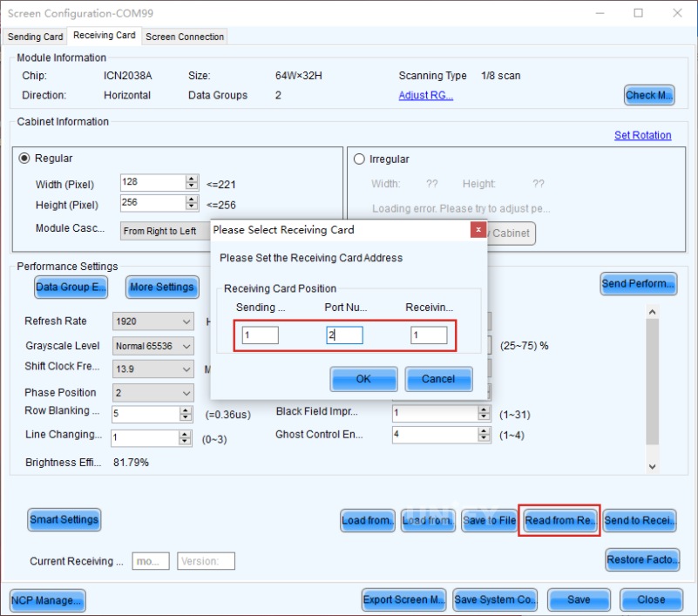This screenshot has width=698, height=616.
Task: Click the Check M... button
Action: (649, 95)
